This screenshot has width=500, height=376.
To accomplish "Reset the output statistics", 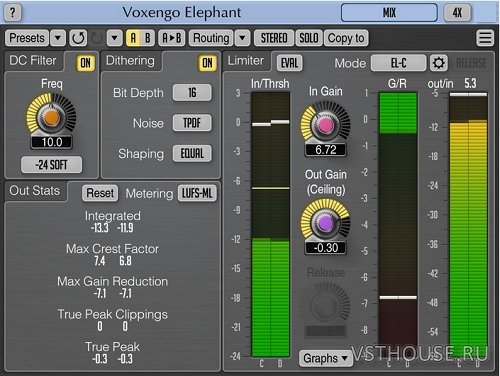I will pos(100,193).
